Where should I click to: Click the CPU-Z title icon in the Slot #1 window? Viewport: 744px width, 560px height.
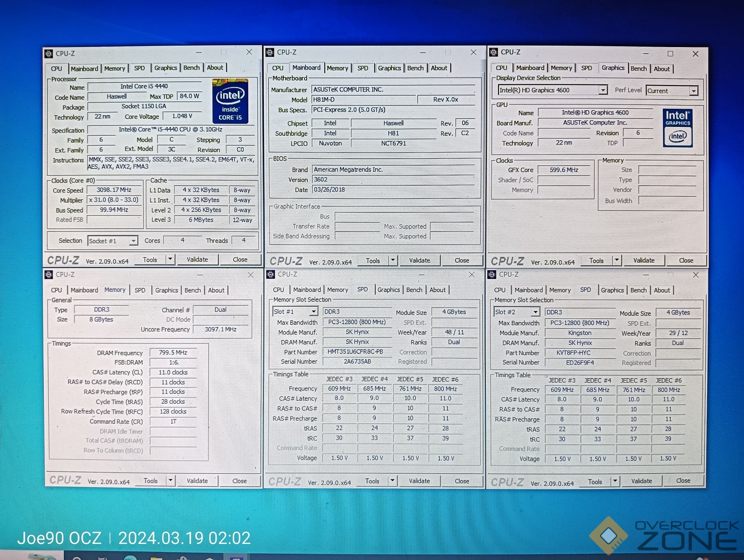click(x=270, y=274)
